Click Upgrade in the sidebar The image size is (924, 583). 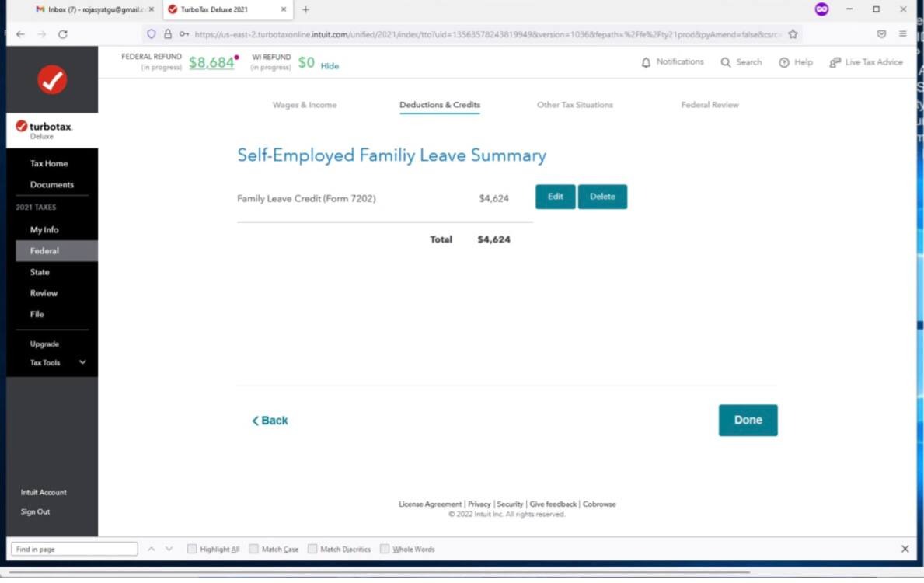tap(44, 344)
